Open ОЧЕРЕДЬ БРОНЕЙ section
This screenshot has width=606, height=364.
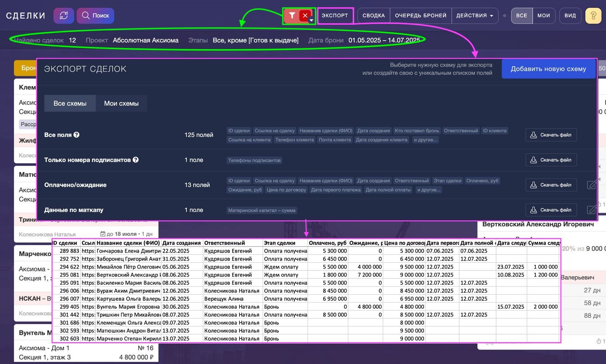click(x=420, y=16)
